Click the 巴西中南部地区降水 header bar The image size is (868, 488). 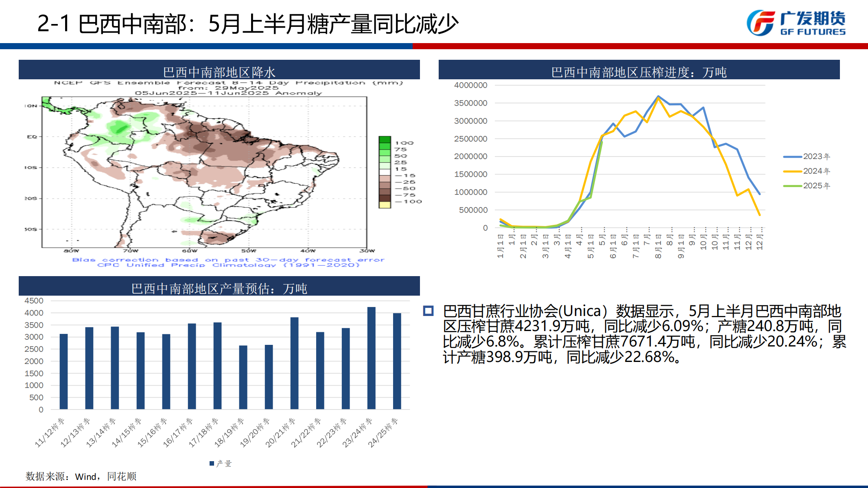tap(219, 70)
